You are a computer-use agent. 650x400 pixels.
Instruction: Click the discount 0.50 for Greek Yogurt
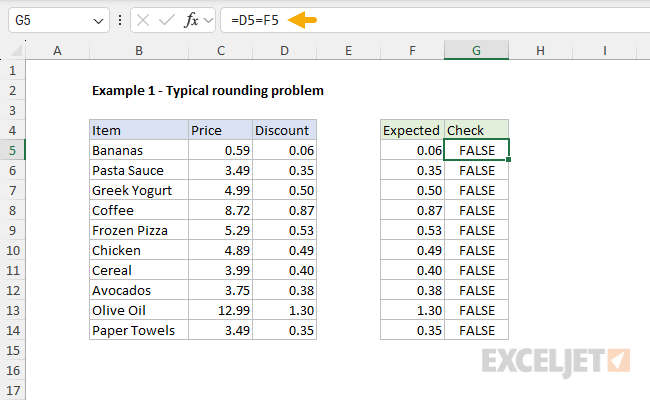tap(284, 190)
